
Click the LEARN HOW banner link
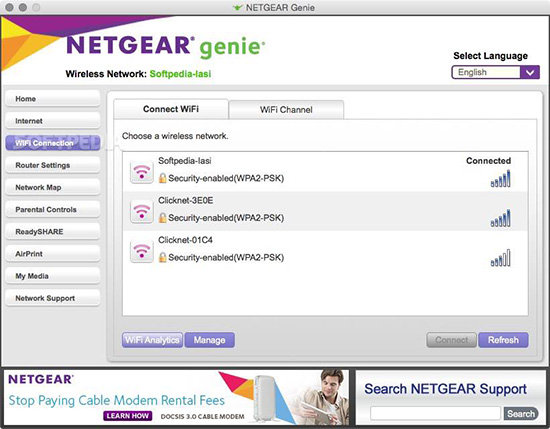point(128,416)
